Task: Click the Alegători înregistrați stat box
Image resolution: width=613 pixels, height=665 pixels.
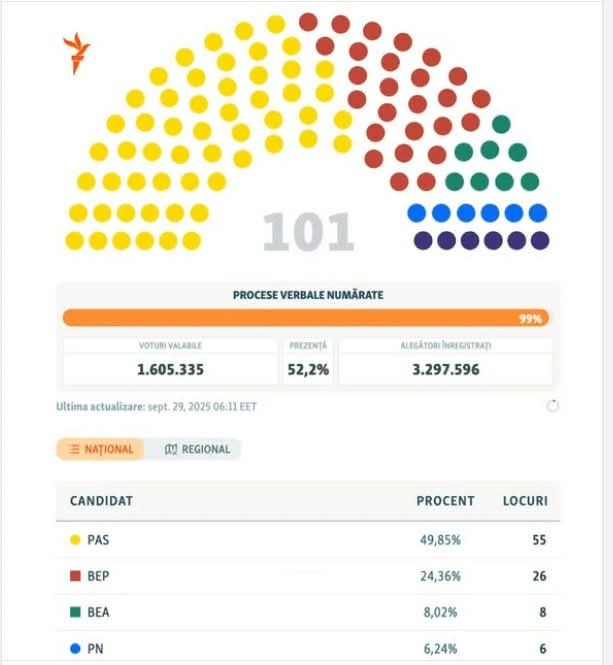Action: coord(445,361)
